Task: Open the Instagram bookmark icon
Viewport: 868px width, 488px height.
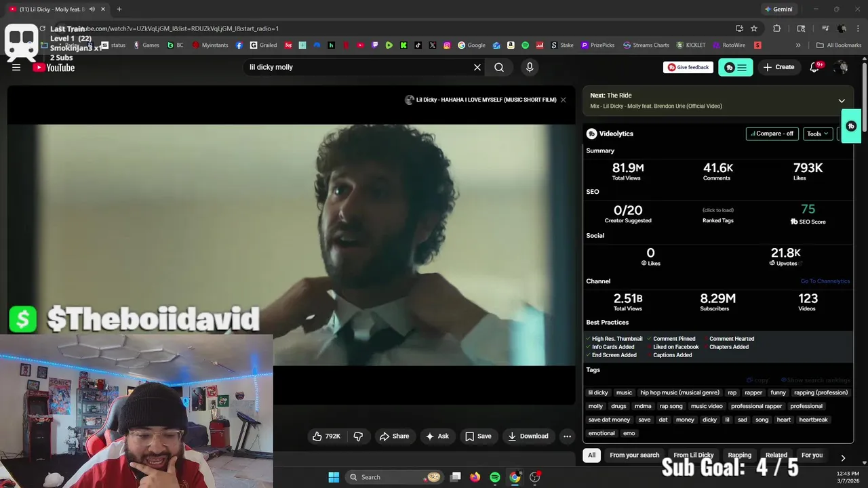Action: [x=447, y=45]
